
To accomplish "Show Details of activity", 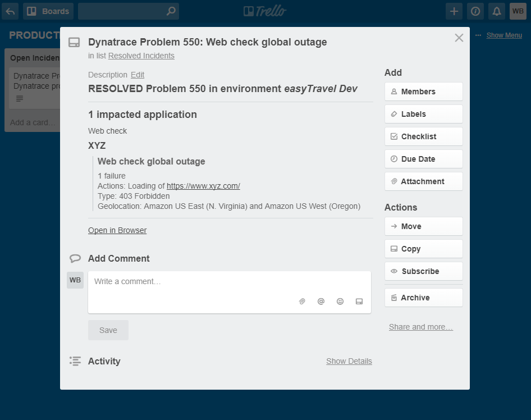I will coord(349,361).
